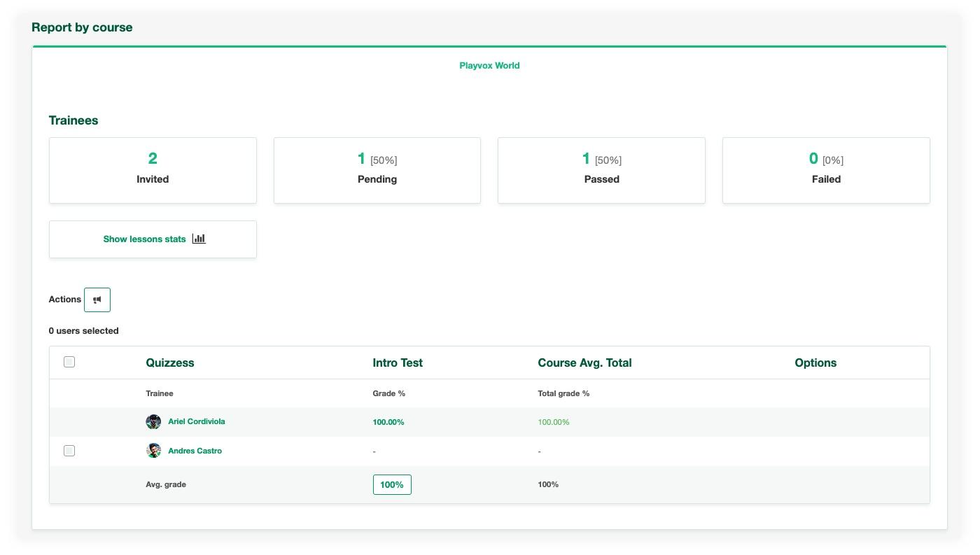
Task: Click the Intro Test column header
Action: [398, 363]
